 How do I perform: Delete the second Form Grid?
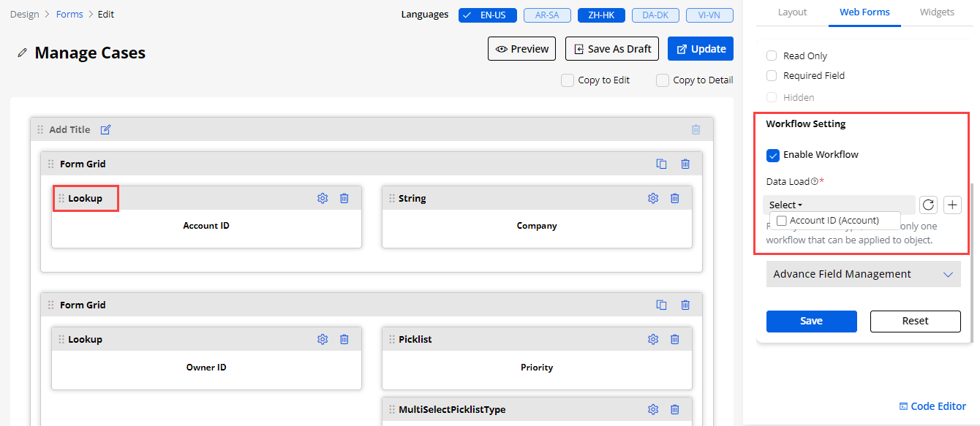(x=685, y=305)
